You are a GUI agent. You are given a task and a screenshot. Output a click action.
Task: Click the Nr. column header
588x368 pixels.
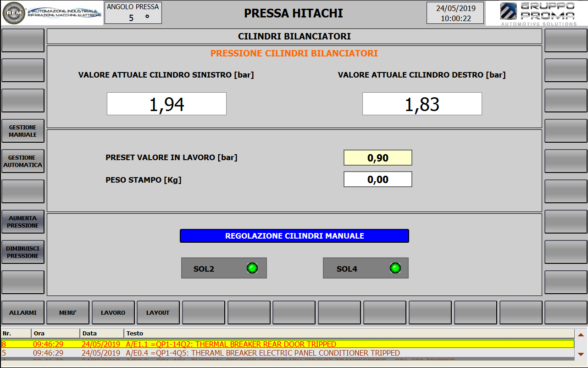pyautogui.click(x=16, y=333)
